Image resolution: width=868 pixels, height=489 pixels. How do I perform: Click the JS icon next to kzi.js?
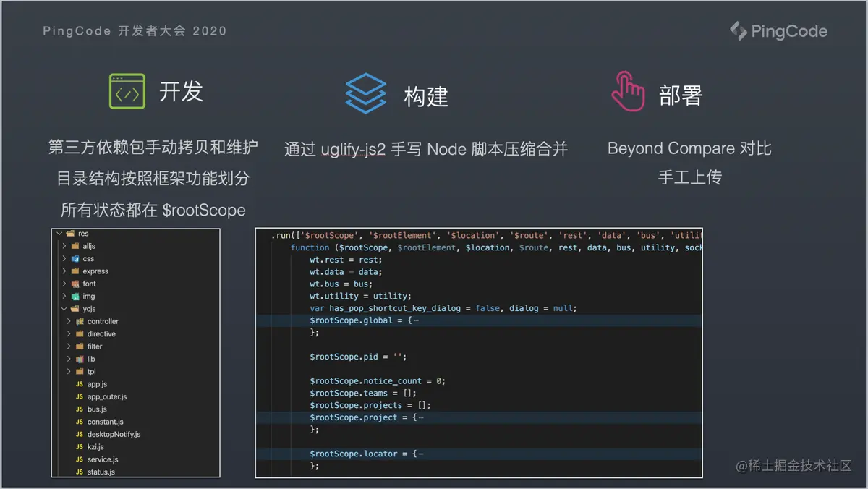(x=80, y=447)
